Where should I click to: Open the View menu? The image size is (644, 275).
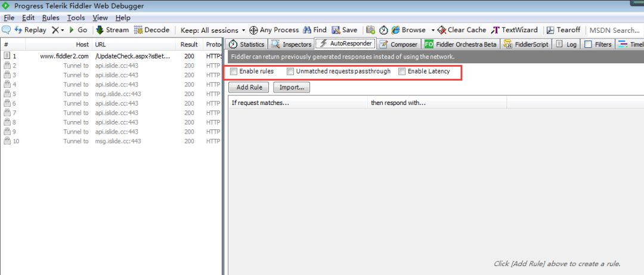(100, 18)
